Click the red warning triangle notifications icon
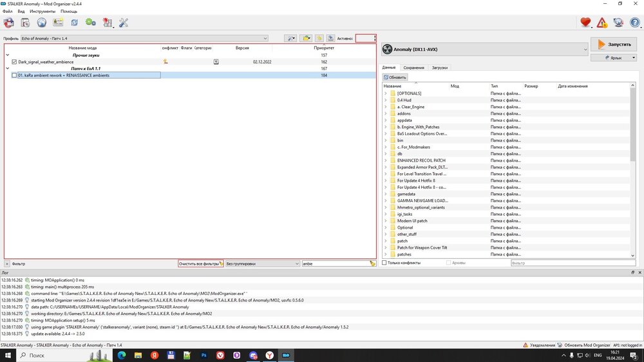Viewport: 644px width, 362px height. (x=602, y=23)
